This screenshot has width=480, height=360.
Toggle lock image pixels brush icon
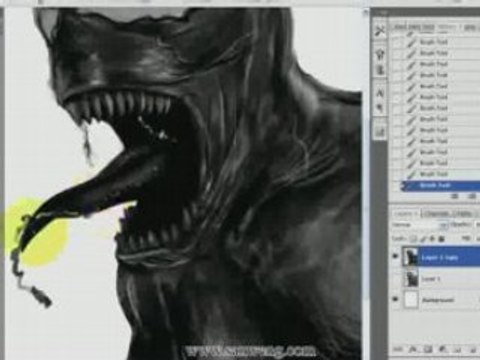click(423, 239)
